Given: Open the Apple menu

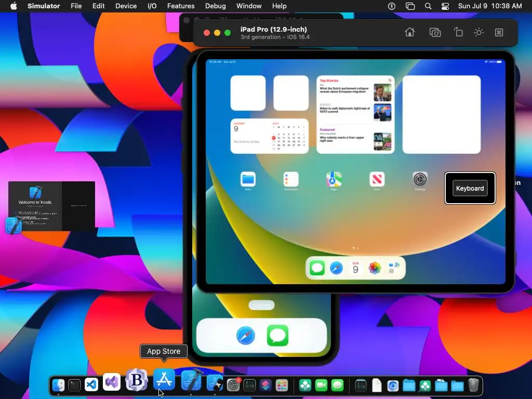Looking at the screenshot, I should 14,6.
